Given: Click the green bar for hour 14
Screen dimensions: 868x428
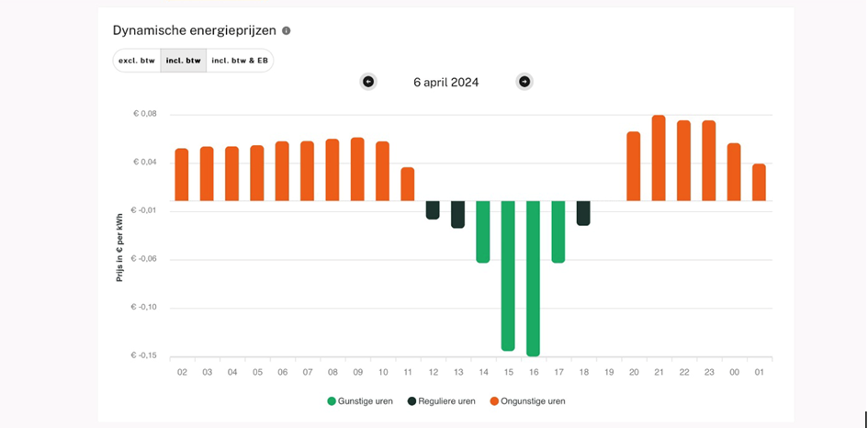Looking at the screenshot, I should (x=483, y=231).
